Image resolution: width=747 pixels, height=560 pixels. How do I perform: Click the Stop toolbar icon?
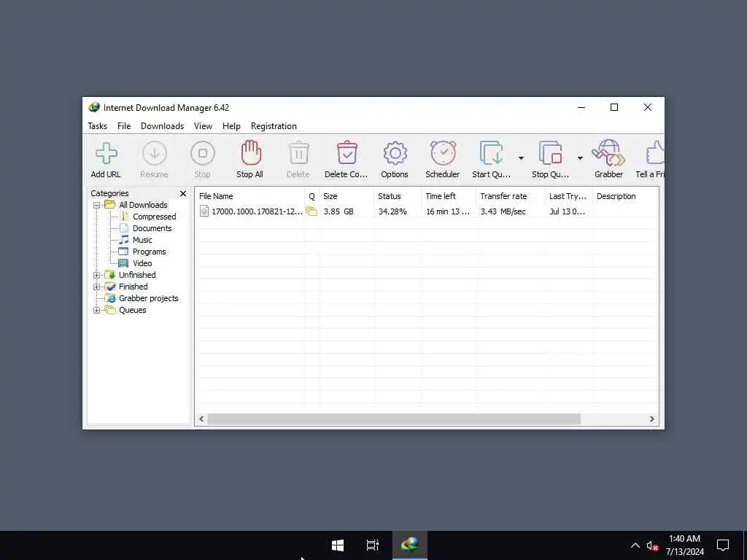click(203, 153)
